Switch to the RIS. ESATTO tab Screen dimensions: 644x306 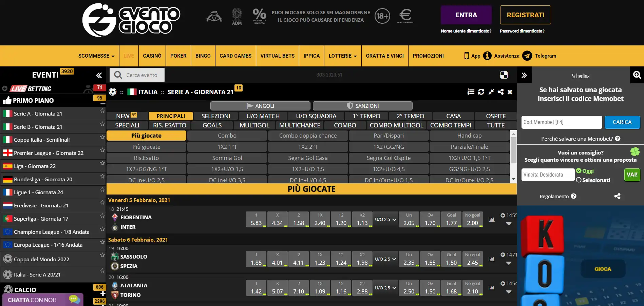169,125
